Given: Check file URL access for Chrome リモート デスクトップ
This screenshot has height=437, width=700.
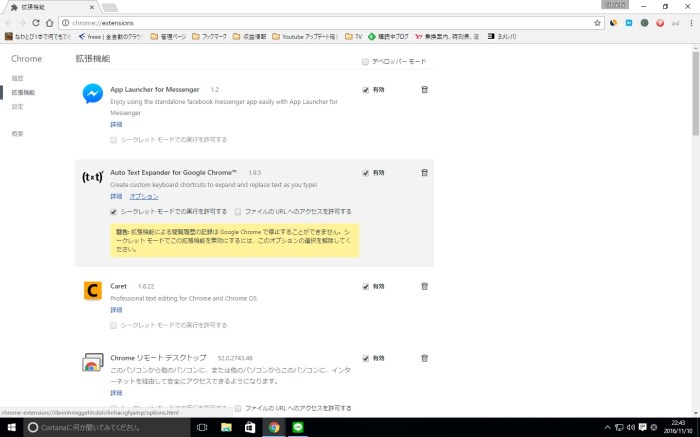Looking at the screenshot, I should (x=238, y=408).
